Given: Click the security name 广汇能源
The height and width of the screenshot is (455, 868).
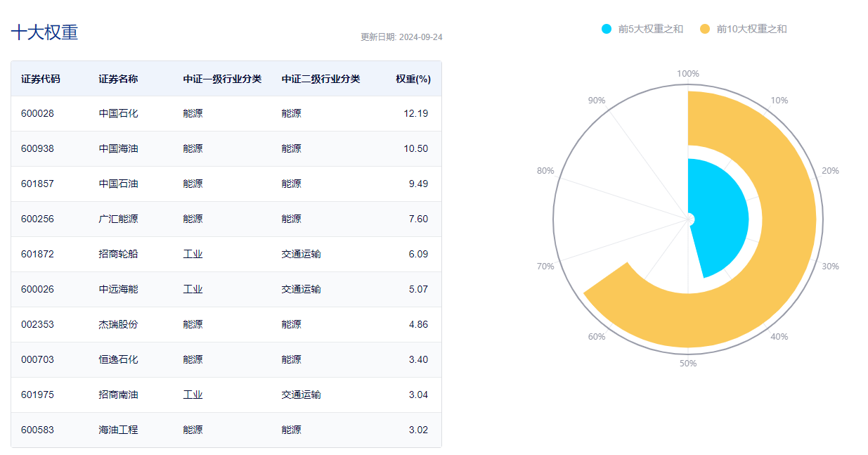Looking at the screenshot, I should click(x=118, y=219).
